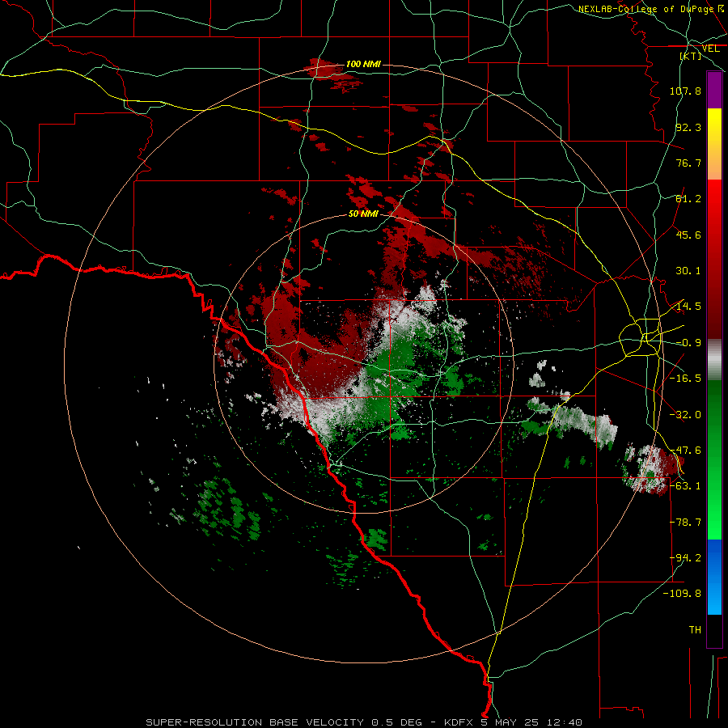Image resolution: width=728 pixels, height=728 pixels.
Task: Click the 14.5 velocity scale value
Action: (x=688, y=307)
